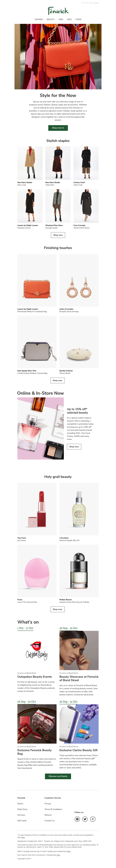Select the FOOD navigation item
Viewport: 116px width, 868px height.
pos(78,19)
